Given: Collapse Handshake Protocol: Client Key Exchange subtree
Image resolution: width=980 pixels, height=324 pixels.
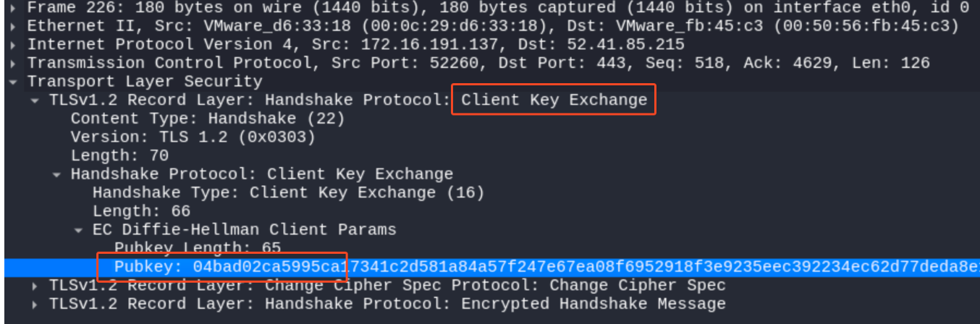Looking at the screenshot, I should [57, 174].
